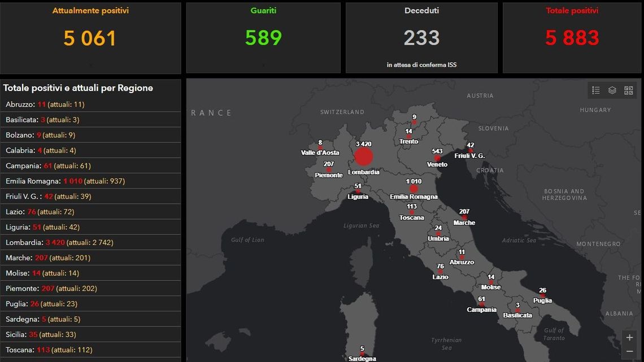
Task: Open the map legend list
Action: [x=595, y=90]
